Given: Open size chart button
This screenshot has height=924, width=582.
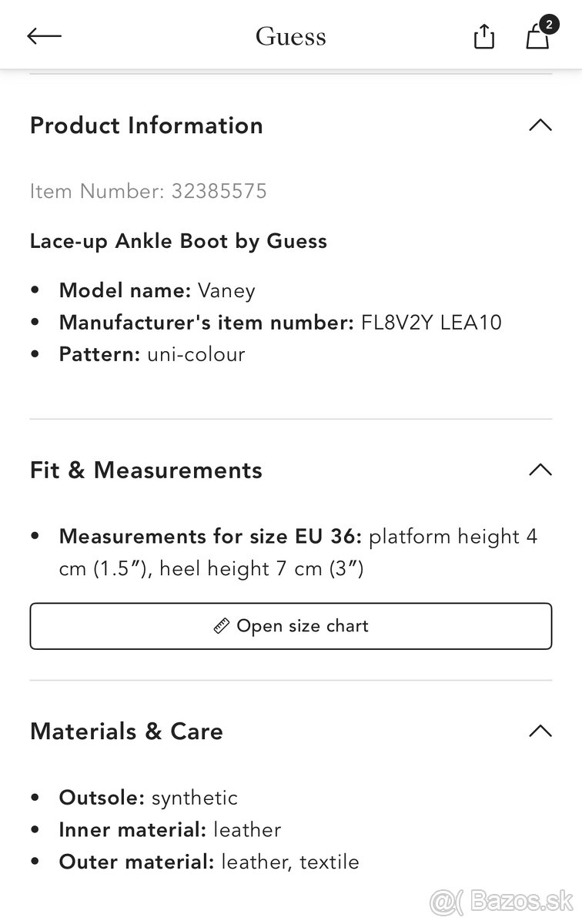Looking at the screenshot, I should click(x=291, y=626).
